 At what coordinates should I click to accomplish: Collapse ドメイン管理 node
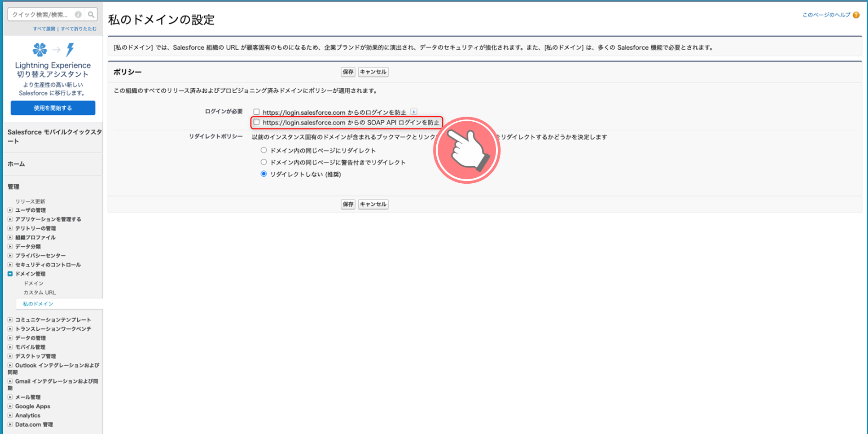(x=10, y=274)
